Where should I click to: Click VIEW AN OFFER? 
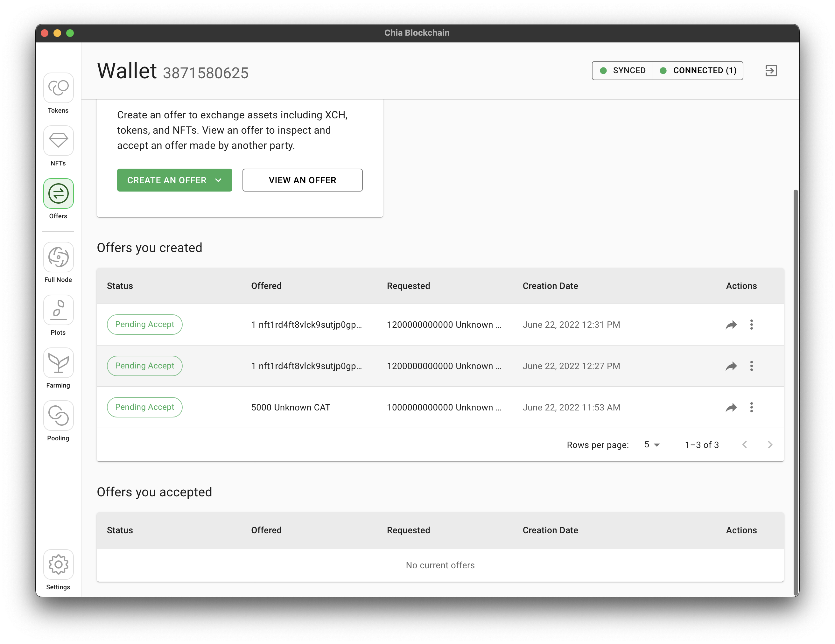tap(302, 180)
